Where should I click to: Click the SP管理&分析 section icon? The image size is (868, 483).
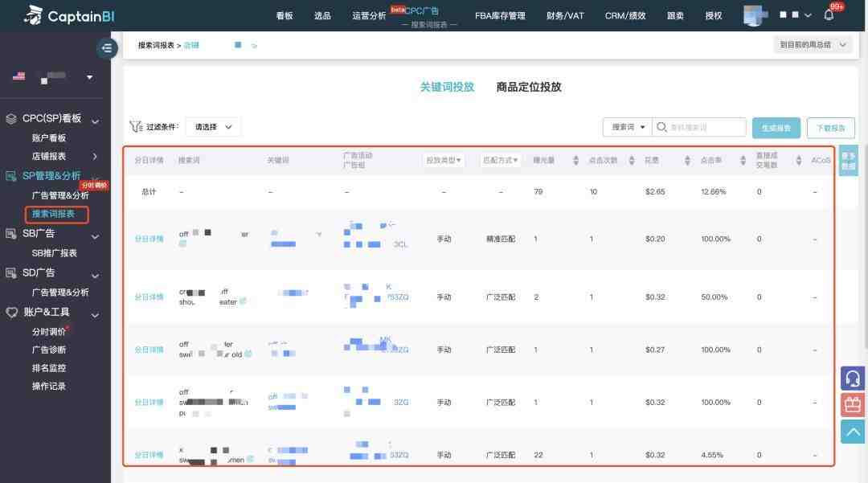point(11,176)
